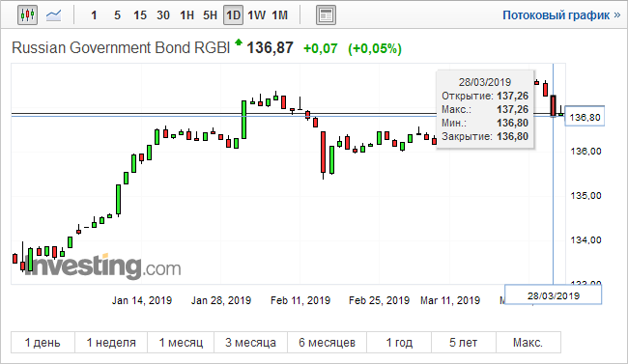Switch to the area line chart icon

click(54, 15)
